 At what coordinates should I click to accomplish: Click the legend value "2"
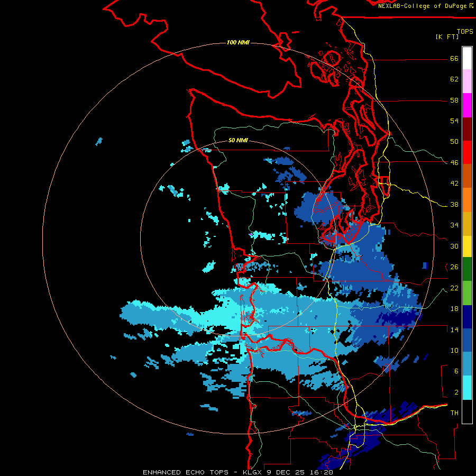456,392
